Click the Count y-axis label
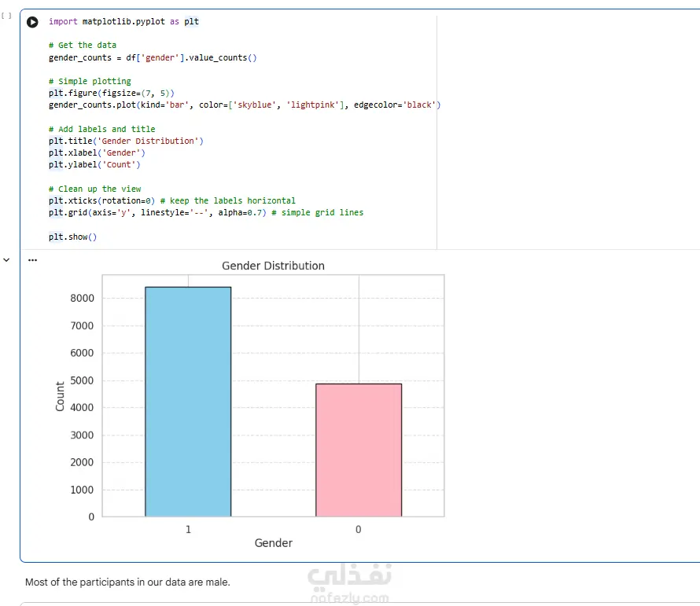This screenshot has width=700, height=606. [60, 396]
